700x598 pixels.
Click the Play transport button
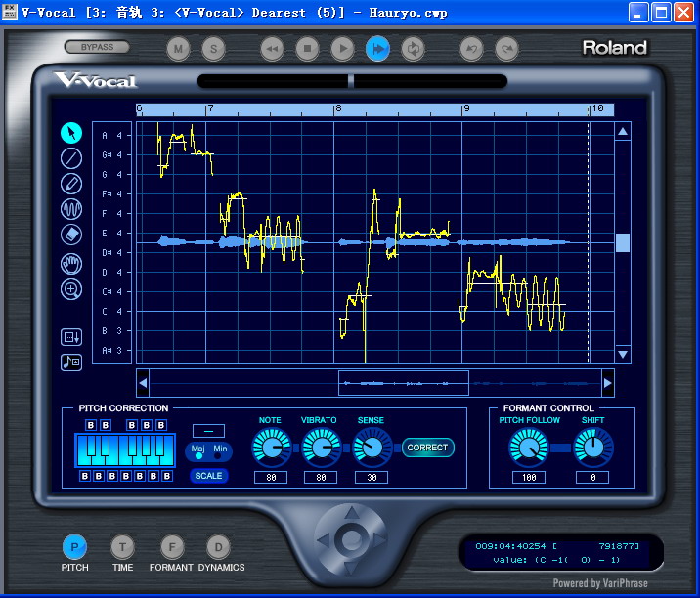343,49
